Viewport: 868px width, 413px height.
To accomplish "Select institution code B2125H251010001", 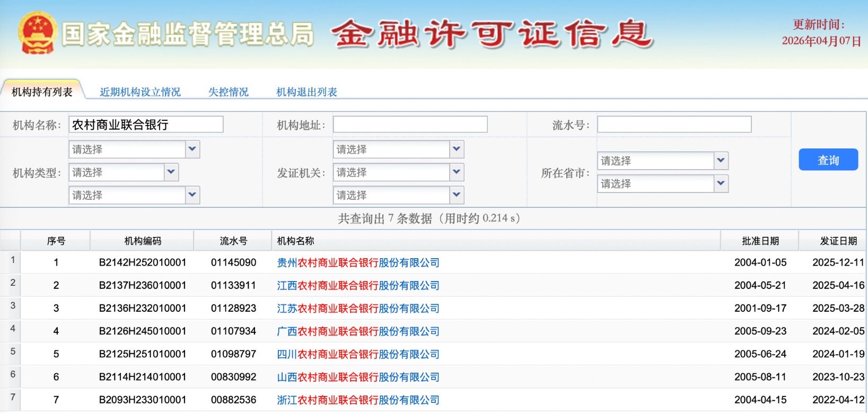I will (143, 354).
